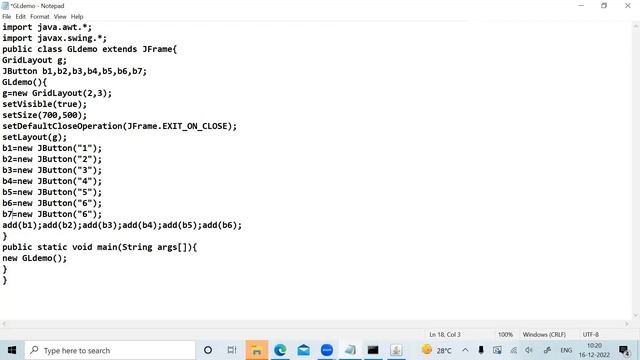
Task: Click the 'setVisible(true);' line
Action: (44, 104)
